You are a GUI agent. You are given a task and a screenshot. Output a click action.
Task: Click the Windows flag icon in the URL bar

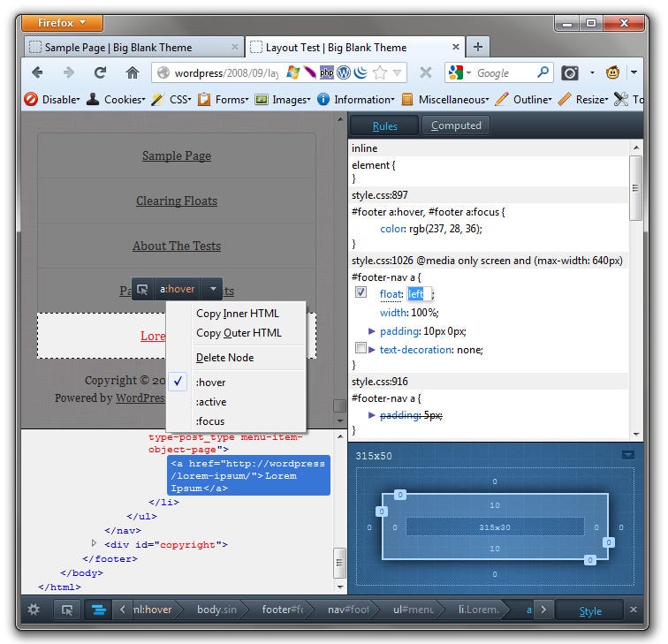[292, 72]
